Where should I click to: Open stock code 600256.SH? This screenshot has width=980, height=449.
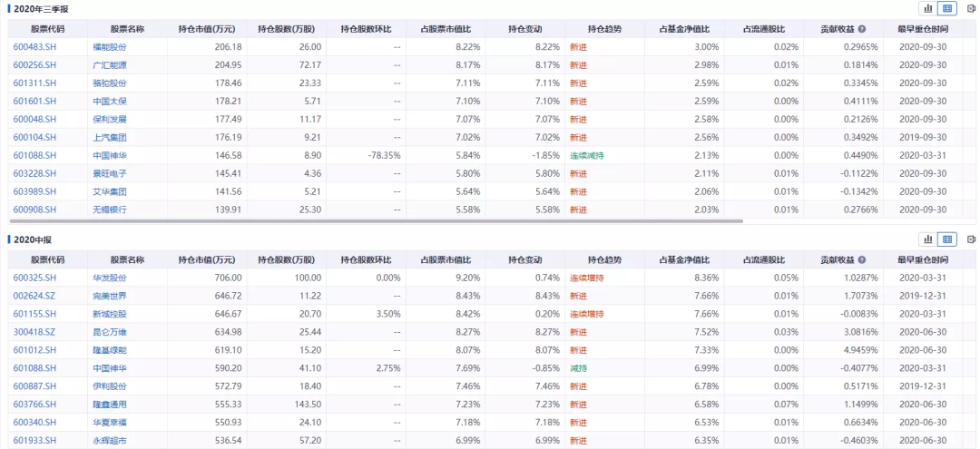(x=35, y=65)
